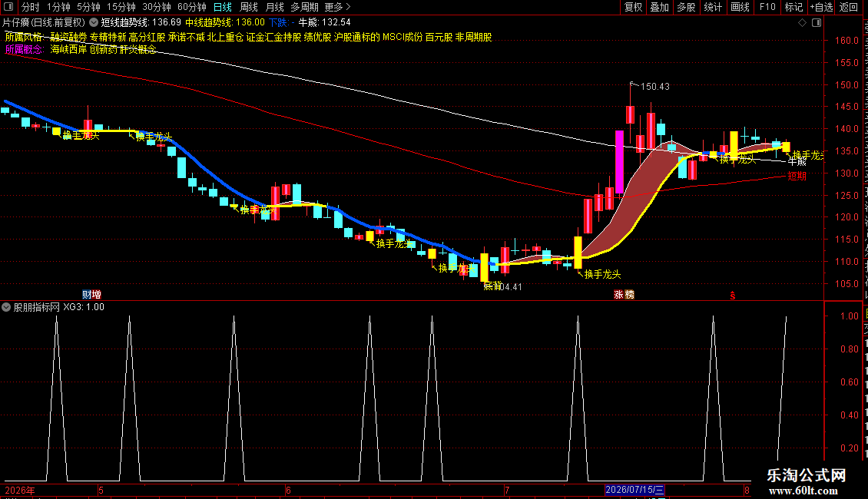Click the 150.43 high price label
Screen dimensions: 868x499
point(655,87)
